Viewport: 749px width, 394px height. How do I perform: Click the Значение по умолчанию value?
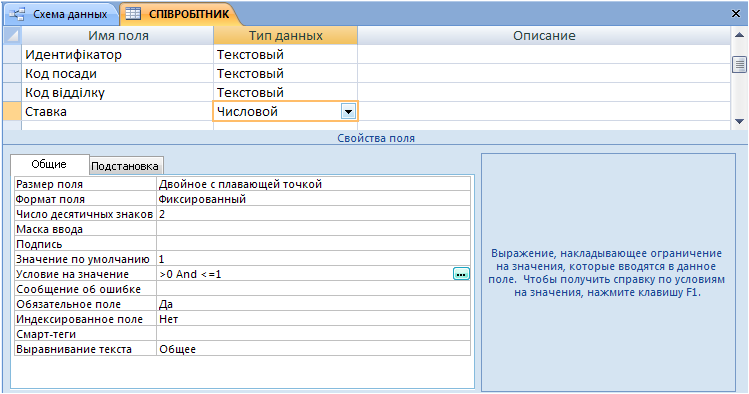[x=313, y=259]
